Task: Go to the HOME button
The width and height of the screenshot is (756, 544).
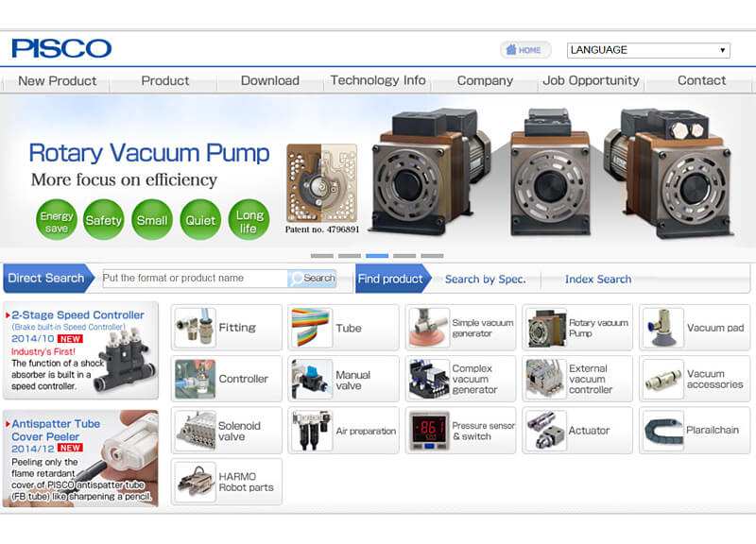Action: pyautogui.click(x=524, y=50)
